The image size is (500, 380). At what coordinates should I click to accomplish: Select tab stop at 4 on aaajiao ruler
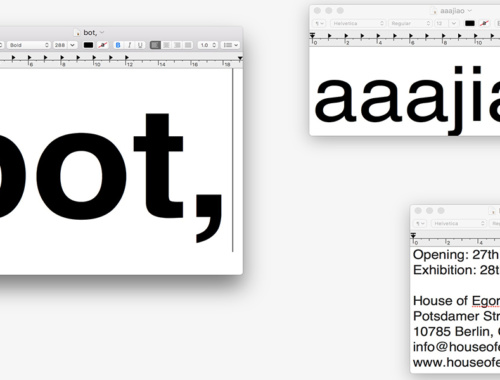tap(378, 36)
